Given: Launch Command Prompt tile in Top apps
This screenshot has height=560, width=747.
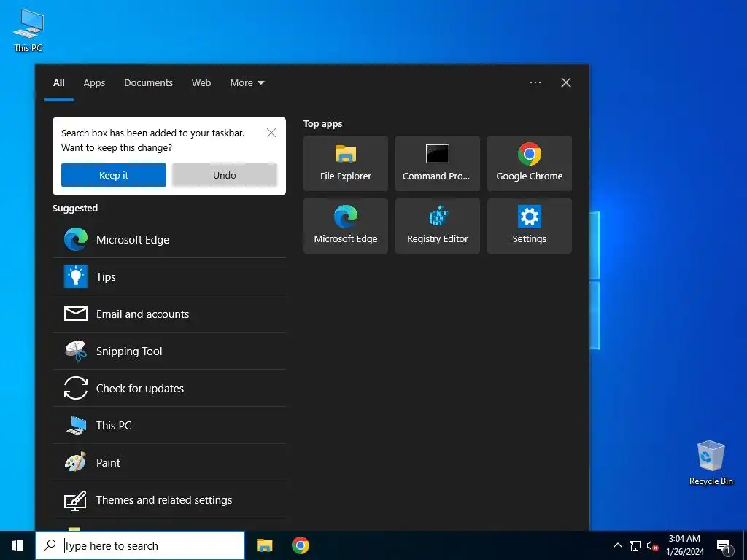Looking at the screenshot, I should 438,163.
